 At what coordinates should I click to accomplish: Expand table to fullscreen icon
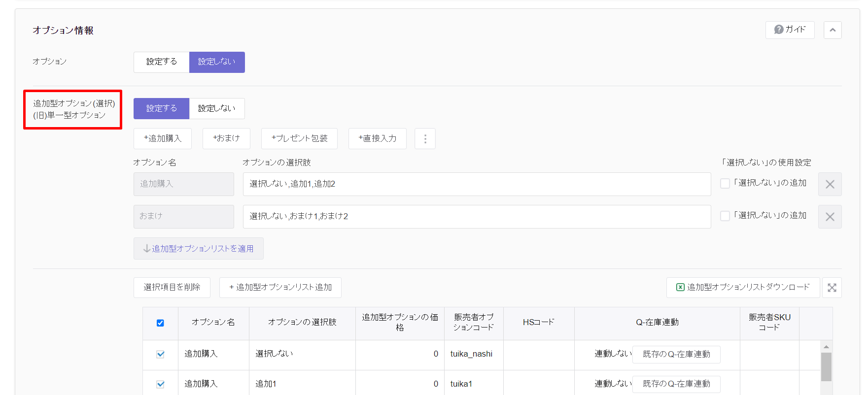832,288
